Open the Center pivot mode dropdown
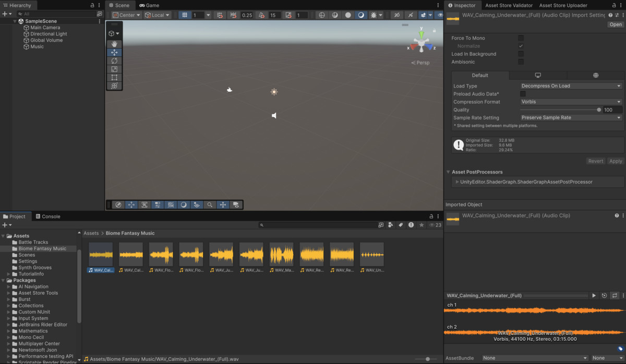This screenshot has height=364, width=626. tap(127, 15)
